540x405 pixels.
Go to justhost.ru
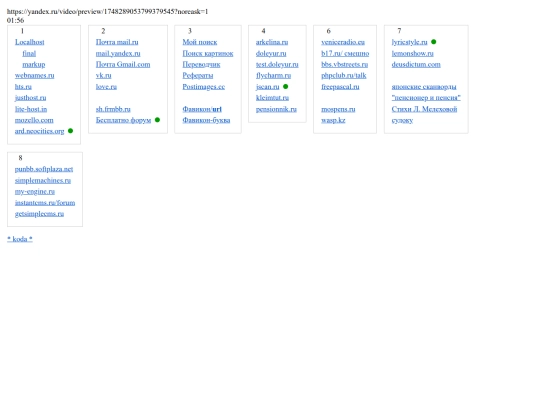[x=30, y=98]
